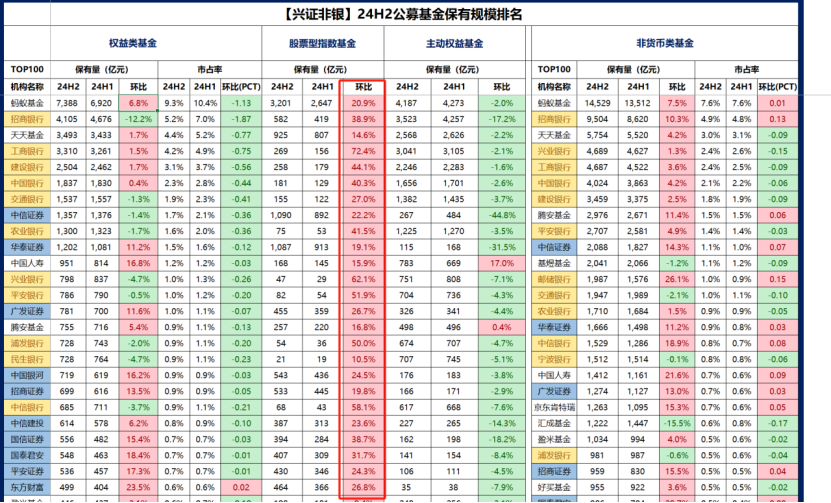831x503 pixels.
Task: Click the 国泰君安 name cell
Action: [27, 455]
